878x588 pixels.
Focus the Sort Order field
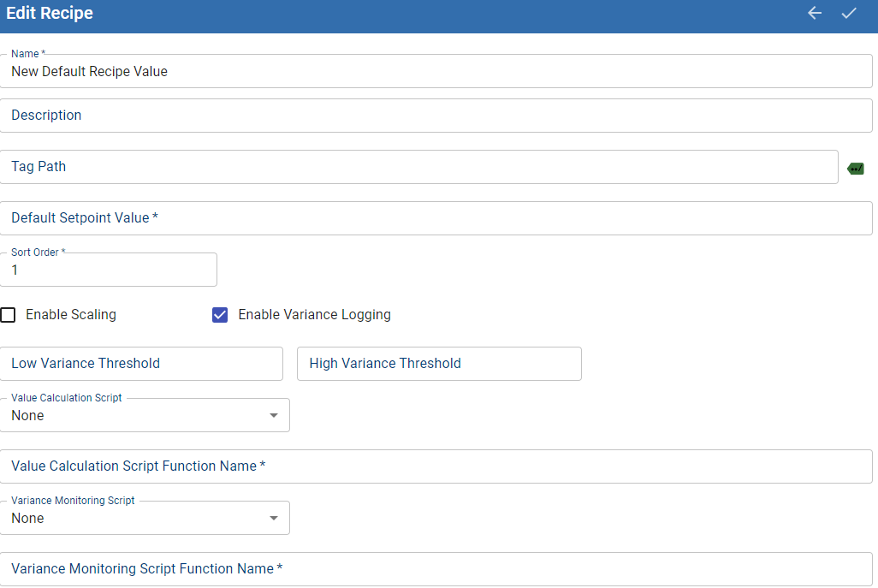108,270
